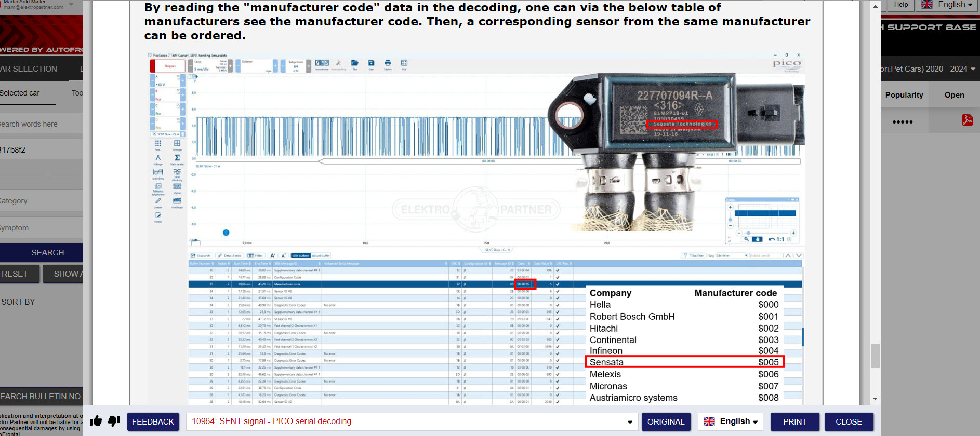Screen dimensions: 980x436
Task: Click the ORIGINAL button
Action: point(666,422)
